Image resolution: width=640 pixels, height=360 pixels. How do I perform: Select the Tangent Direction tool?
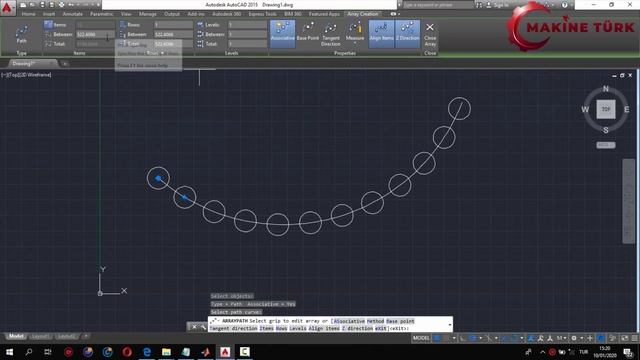331,34
